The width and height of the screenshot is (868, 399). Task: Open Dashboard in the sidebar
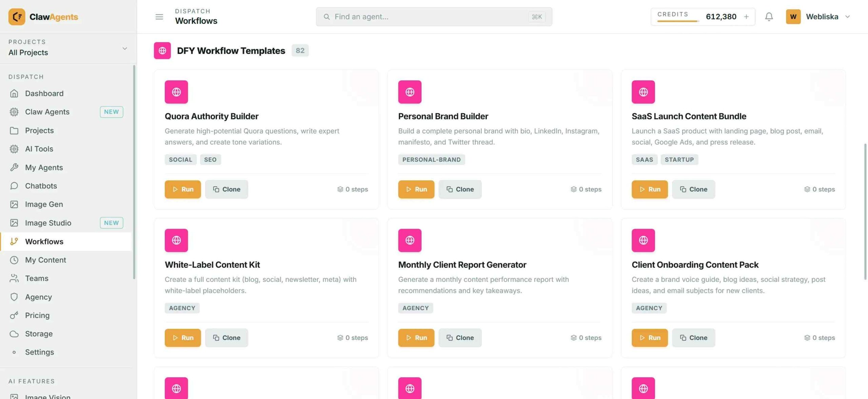tap(66, 93)
